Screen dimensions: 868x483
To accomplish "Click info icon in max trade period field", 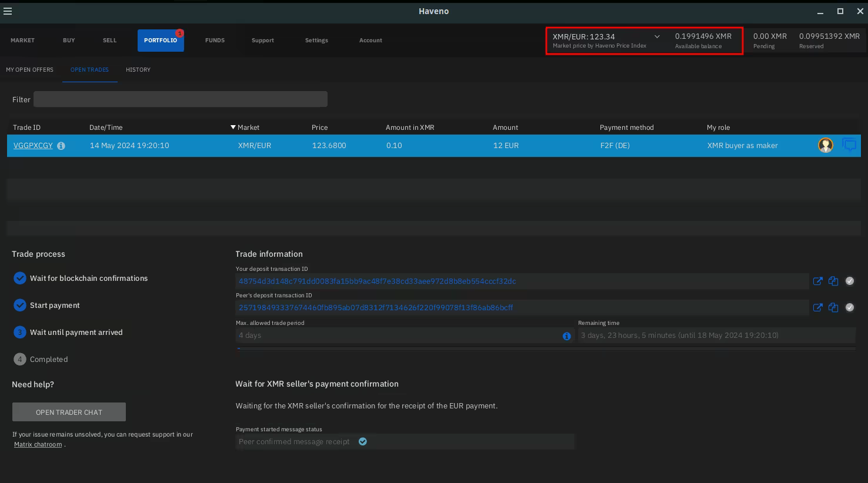I will coord(566,336).
